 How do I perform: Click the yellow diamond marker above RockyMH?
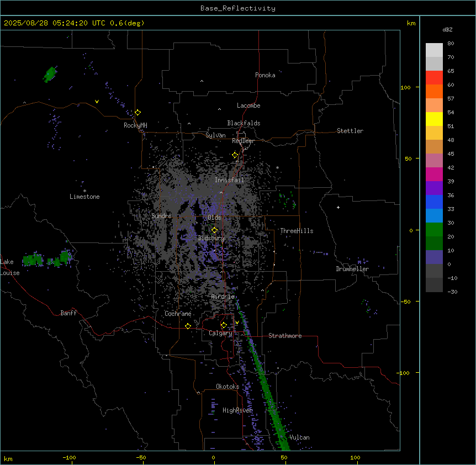[138, 113]
